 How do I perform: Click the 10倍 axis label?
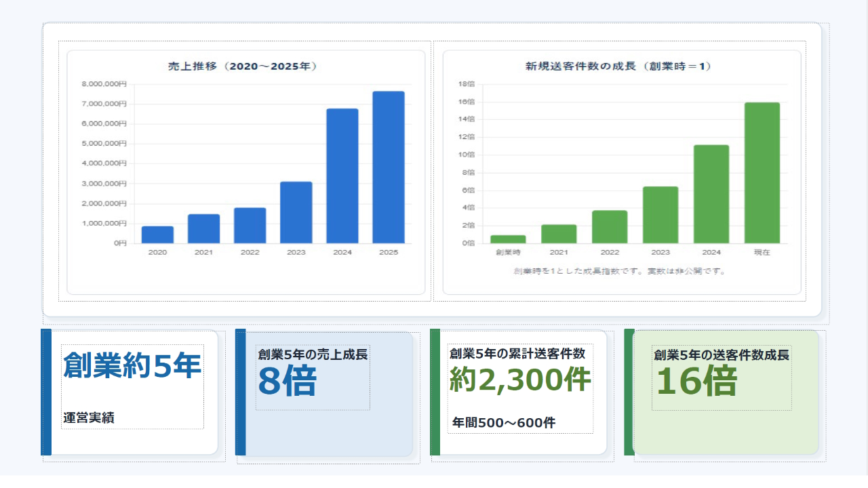[x=467, y=155]
